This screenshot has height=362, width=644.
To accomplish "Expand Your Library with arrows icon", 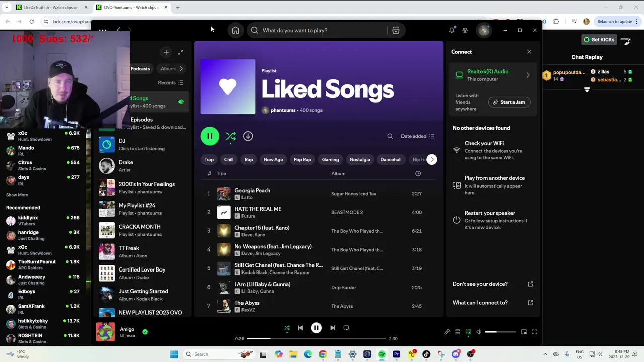I will (x=181, y=52).
